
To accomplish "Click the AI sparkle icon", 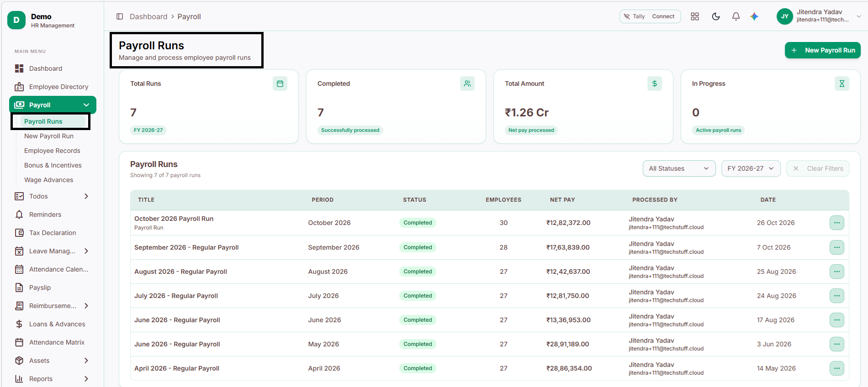I will (x=754, y=16).
